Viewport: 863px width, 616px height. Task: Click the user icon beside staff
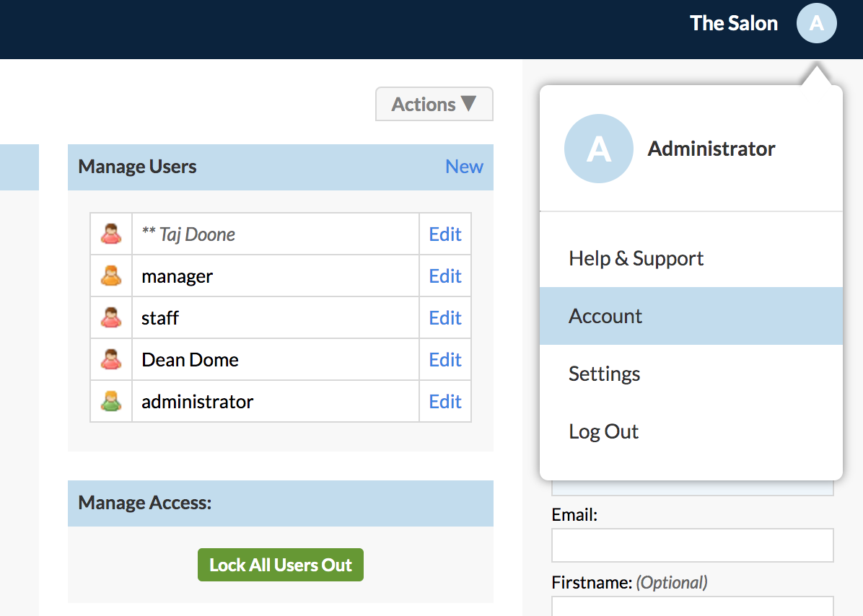click(111, 317)
